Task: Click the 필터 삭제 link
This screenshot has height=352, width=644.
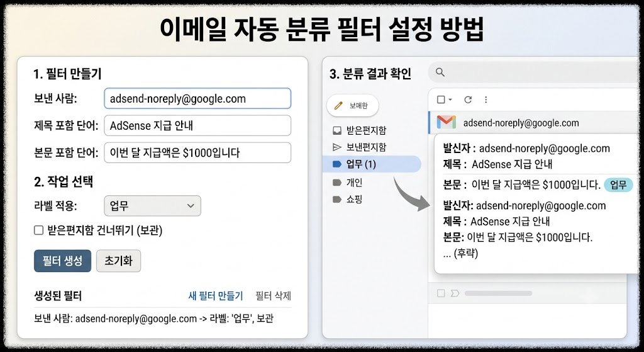Action: tap(273, 296)
